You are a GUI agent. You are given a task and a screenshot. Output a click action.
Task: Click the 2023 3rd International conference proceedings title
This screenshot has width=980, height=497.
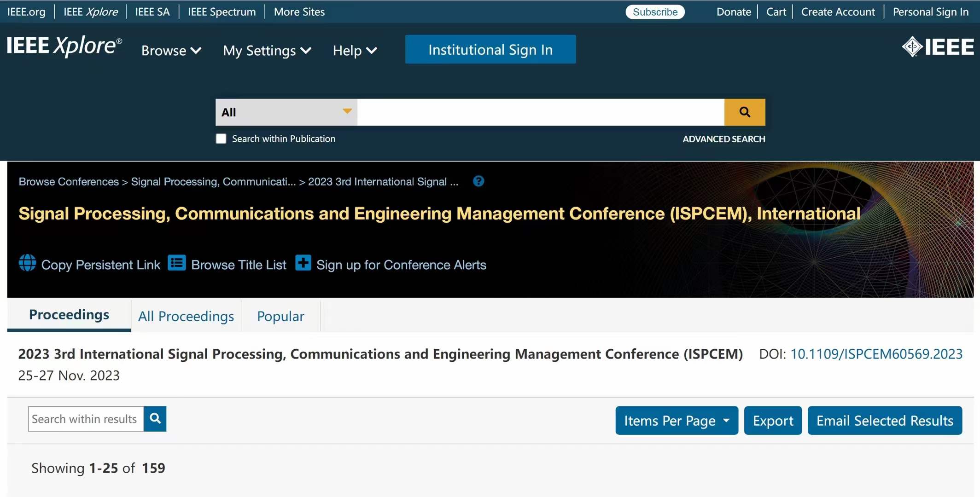(380, 354)
